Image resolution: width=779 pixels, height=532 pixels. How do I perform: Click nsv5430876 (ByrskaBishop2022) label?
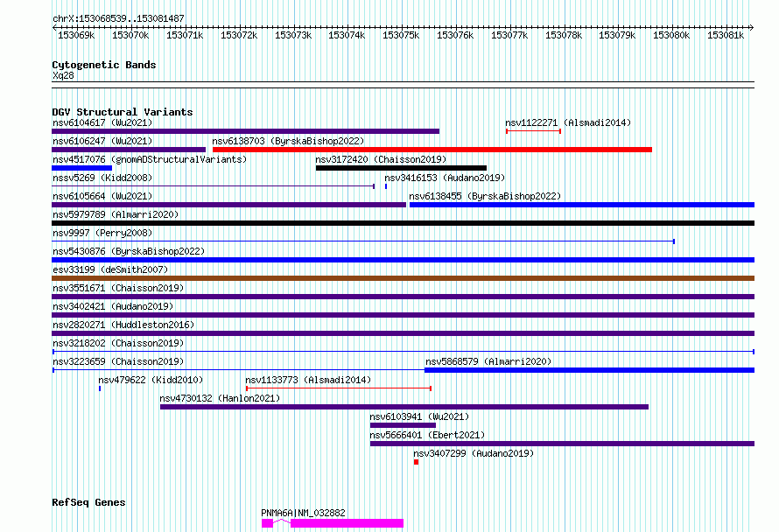tap(129, 251)
